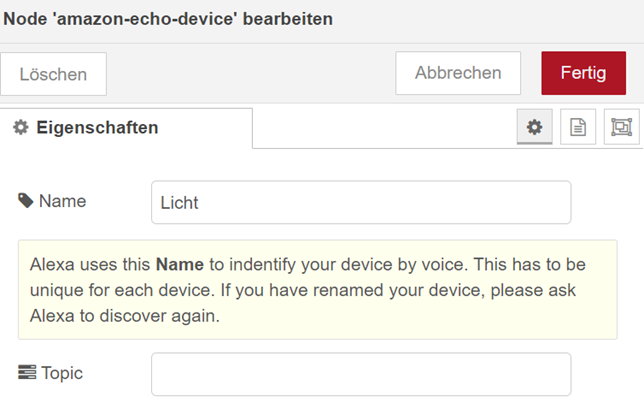Click the tag icon beside Name
The width and height of the screenshot is (644, 409).
(26, 201)
